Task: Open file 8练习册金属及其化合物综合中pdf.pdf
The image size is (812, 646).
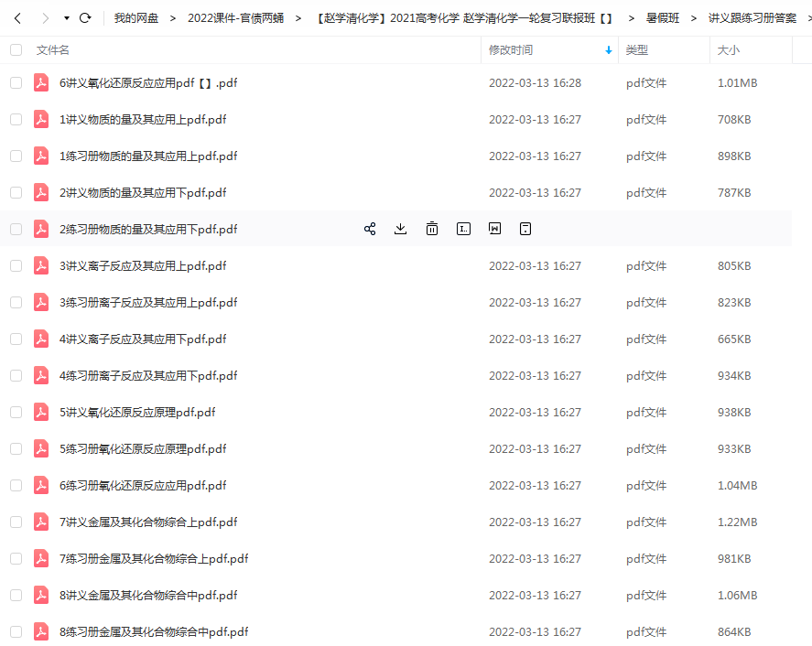Action: pos(154,631)
